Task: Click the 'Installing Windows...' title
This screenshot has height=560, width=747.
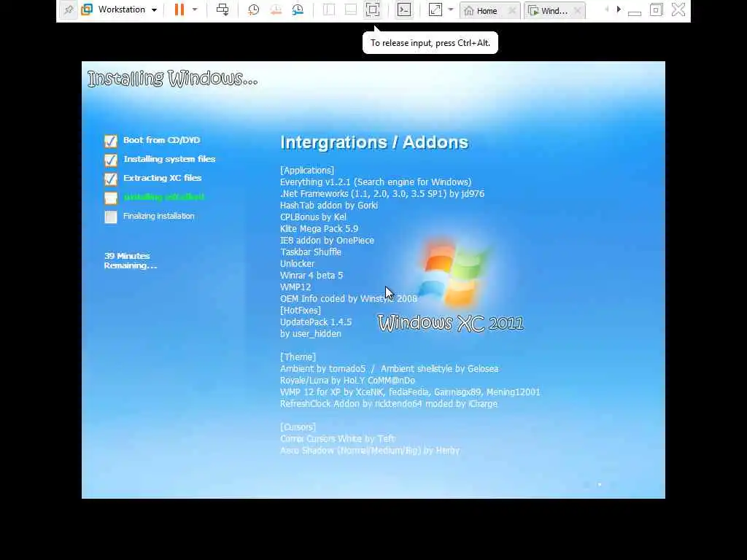Action: pyautogui.click(x=172, y=79)
